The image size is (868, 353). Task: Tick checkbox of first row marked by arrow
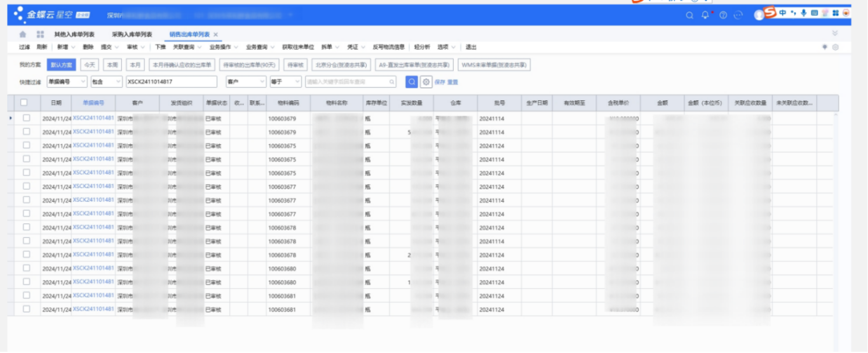click(26, 118)
